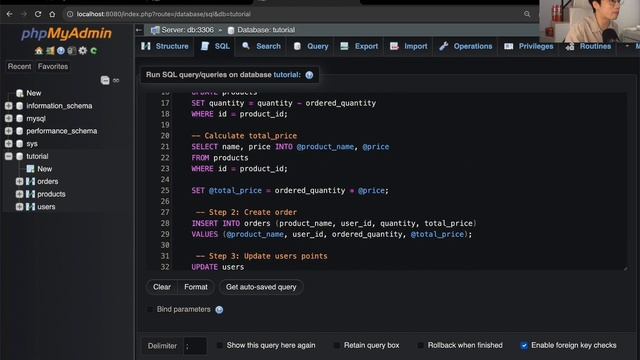Click the zoom magnifier in address bar

[x=527, y=14]
